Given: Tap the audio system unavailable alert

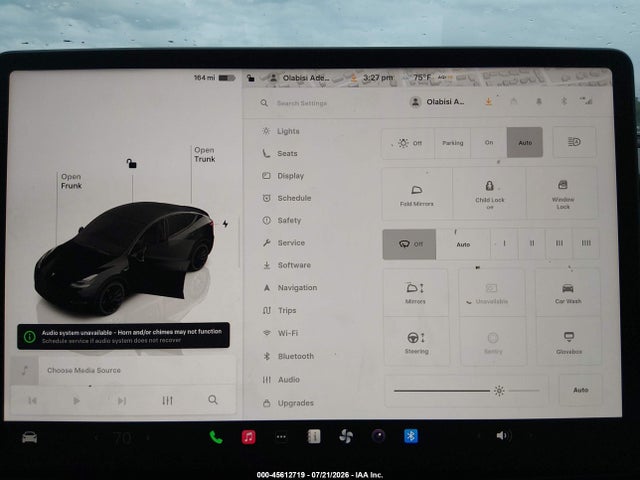Looking at the screenshot, I should click(123, 336).
